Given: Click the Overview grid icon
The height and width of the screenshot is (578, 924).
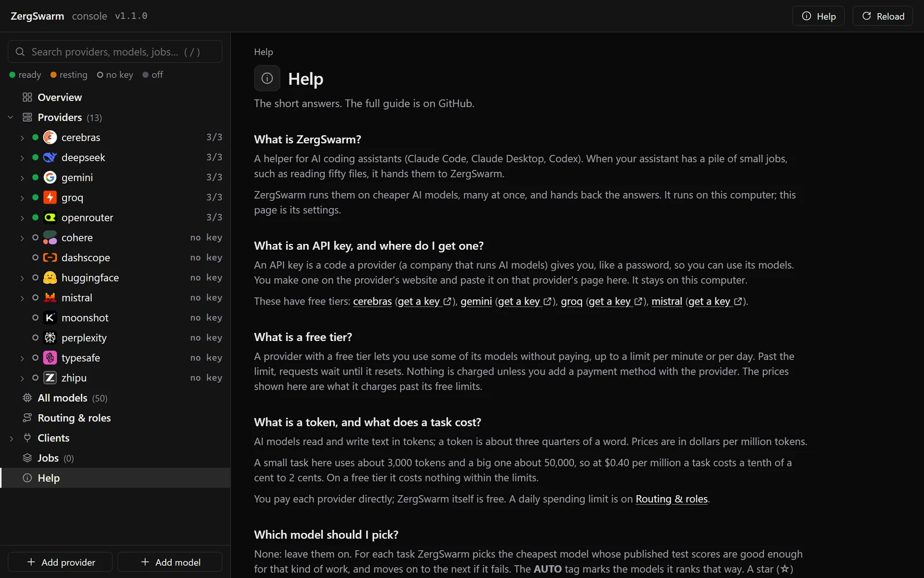Looking at the screenshot, I should click(x=27, y=97).
